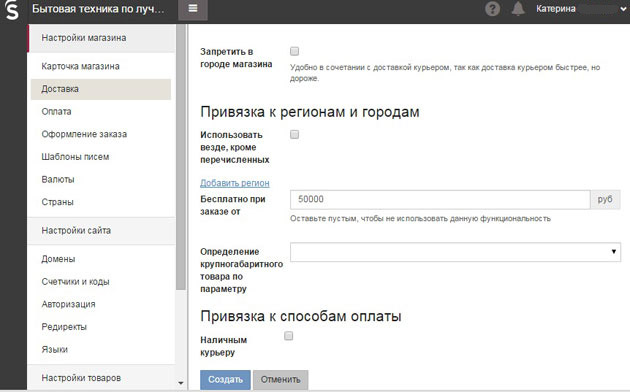
Task: Open Валюты settings
Action: point(58,180)
